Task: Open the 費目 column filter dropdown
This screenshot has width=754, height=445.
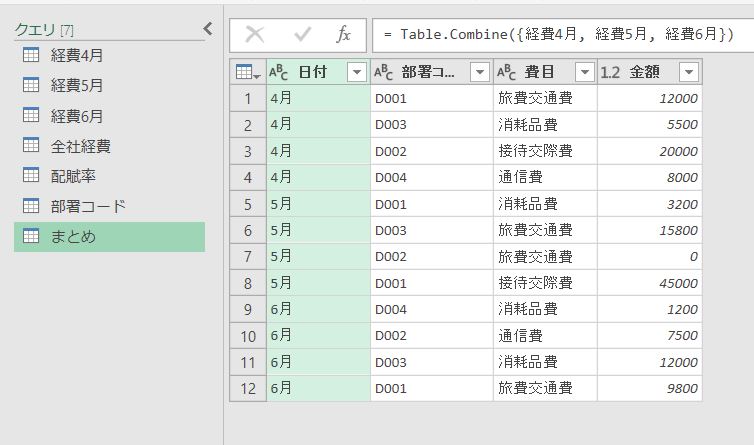Action: click(x=583, y=72)
